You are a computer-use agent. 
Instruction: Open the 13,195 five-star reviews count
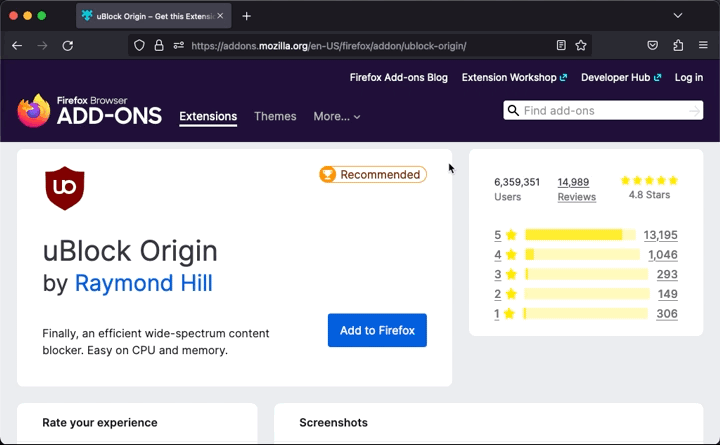(x=660, y=235)
